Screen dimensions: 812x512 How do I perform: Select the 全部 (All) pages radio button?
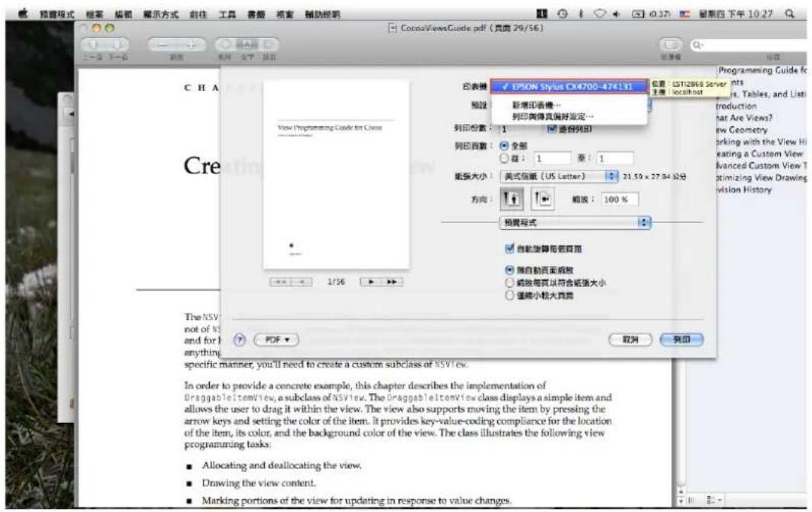pyautogui.click(x=504, y=147)
